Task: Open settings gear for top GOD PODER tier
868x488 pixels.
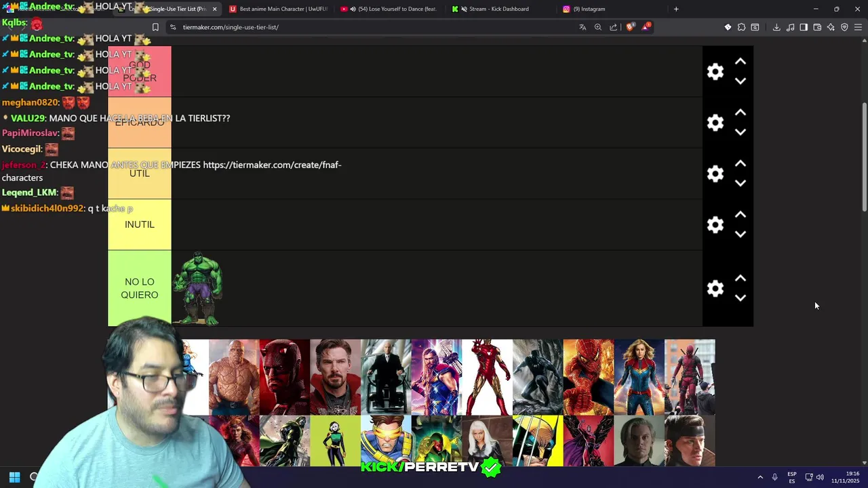Action: click(715, 71)
